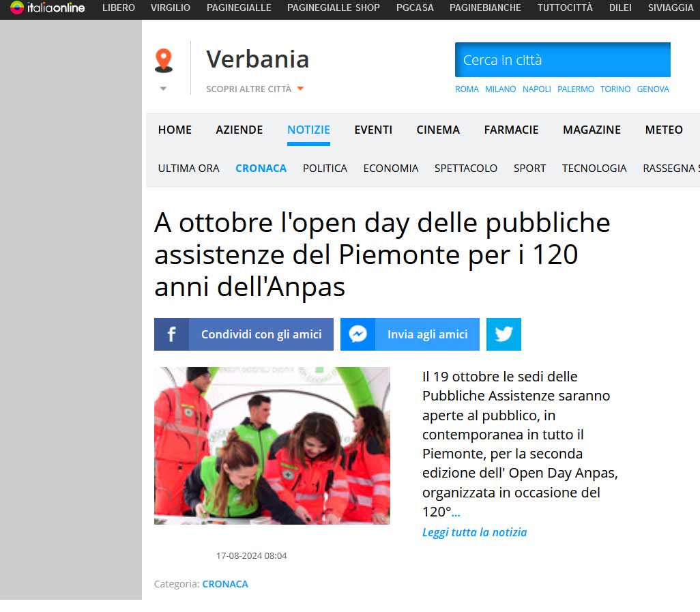Click the Cerca in città search field

[562, 60]
